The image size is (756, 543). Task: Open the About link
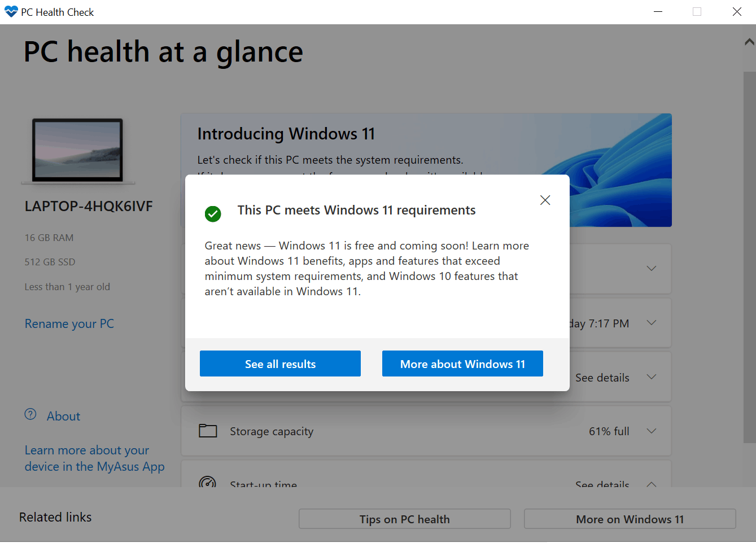[x=63, y=416]
